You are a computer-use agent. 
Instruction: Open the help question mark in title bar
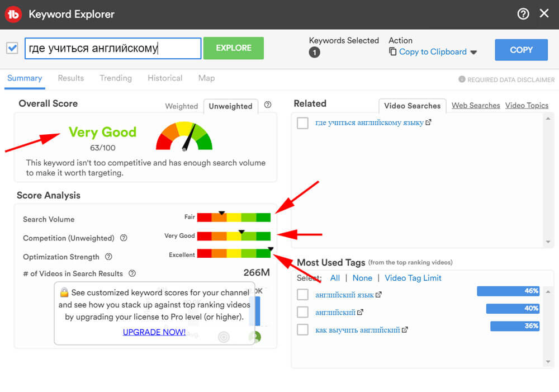(x=523, y=14)
